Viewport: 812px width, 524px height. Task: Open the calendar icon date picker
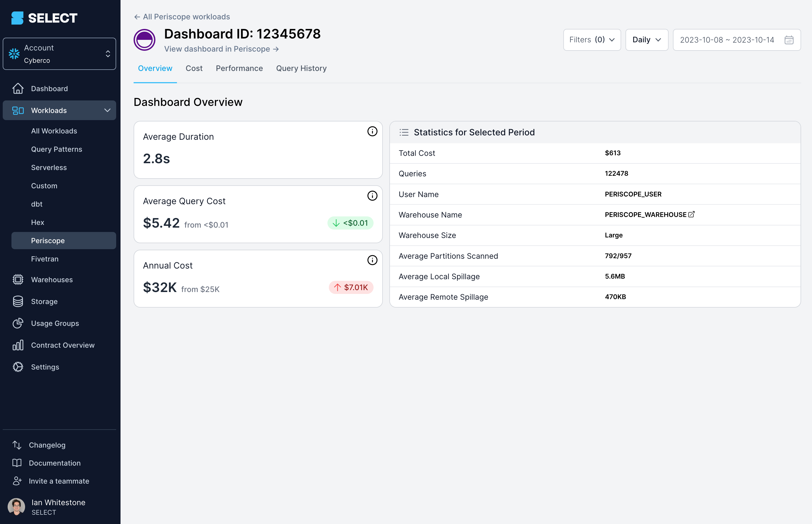[x=789, y=40]
